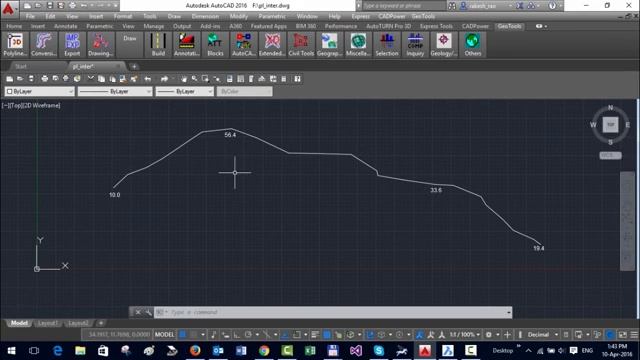Open the Drawing tools panel
Viewport: 640px width, 360px height.
tap(100, 45)
